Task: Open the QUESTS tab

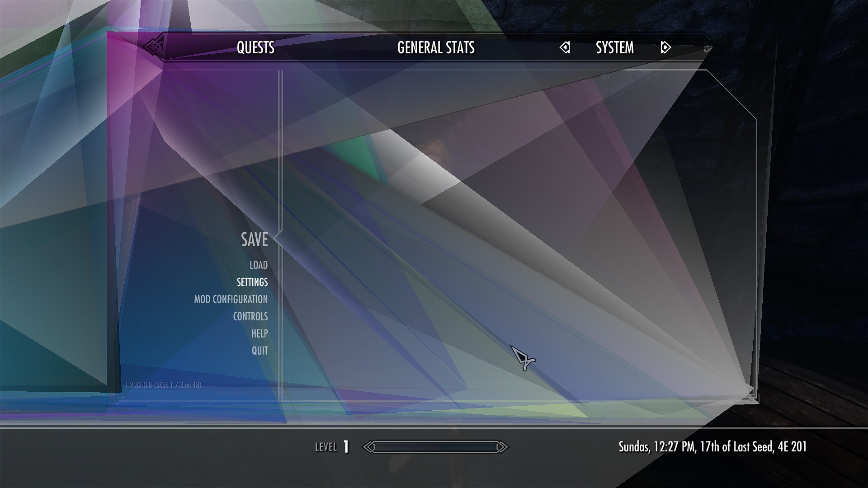Action: point(255,47)
